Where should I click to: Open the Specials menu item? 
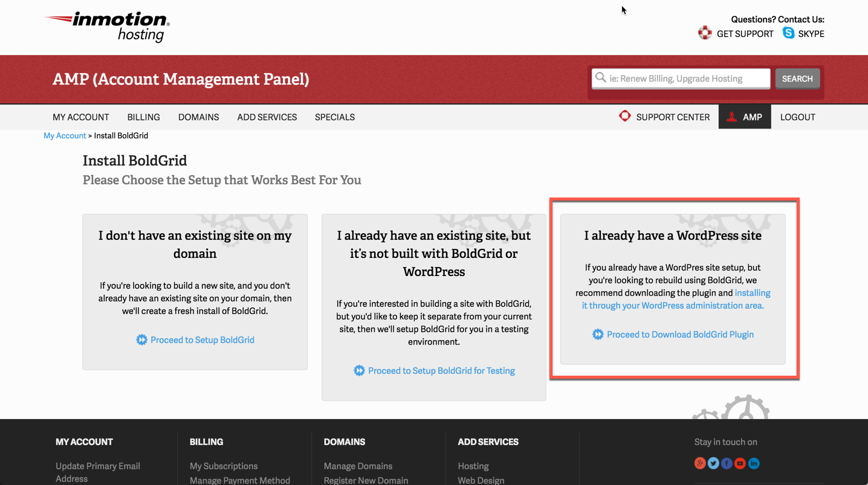point(334,117)
